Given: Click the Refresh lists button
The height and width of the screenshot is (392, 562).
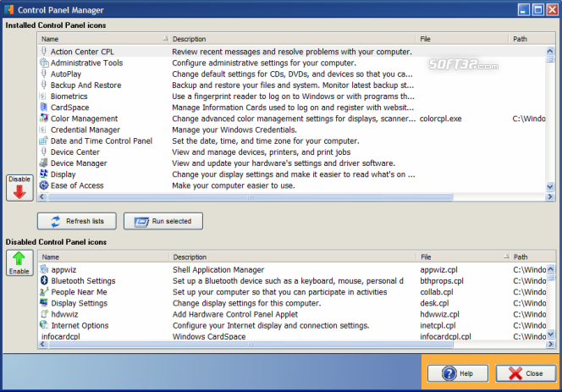Looking at the screenshot, I should click(x=77, y=221).
